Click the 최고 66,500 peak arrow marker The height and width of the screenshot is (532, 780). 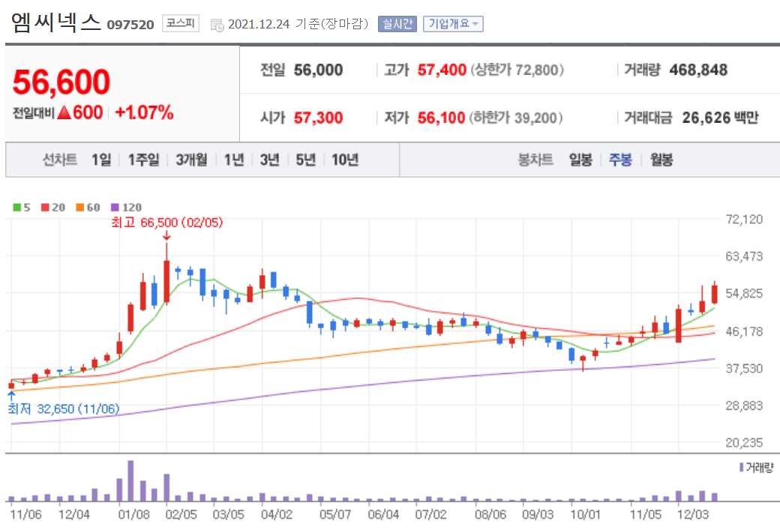click(166, 238)
